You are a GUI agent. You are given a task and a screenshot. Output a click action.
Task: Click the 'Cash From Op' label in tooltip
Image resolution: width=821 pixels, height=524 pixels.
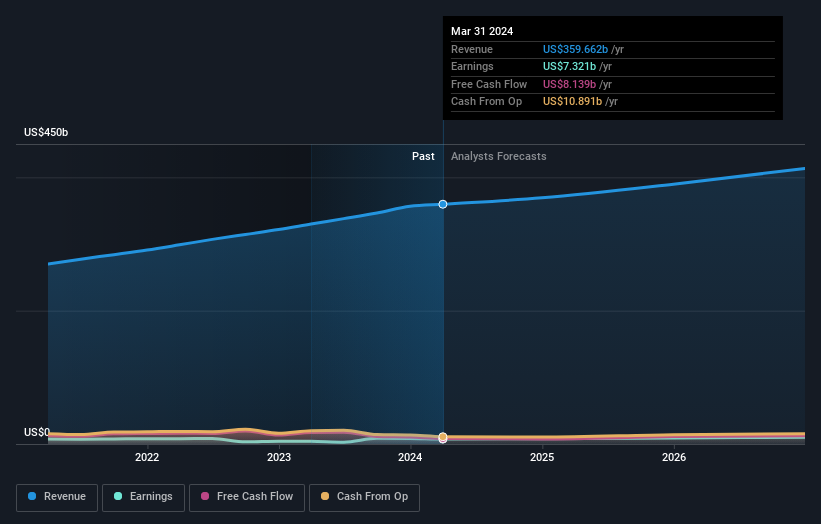[486, 102]
